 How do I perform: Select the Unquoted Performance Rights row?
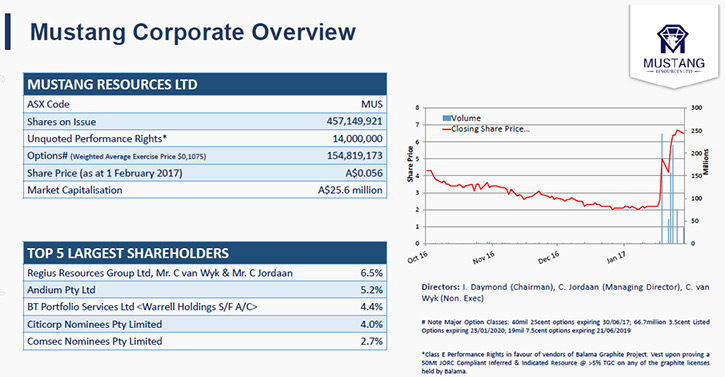tap(205, 138)
